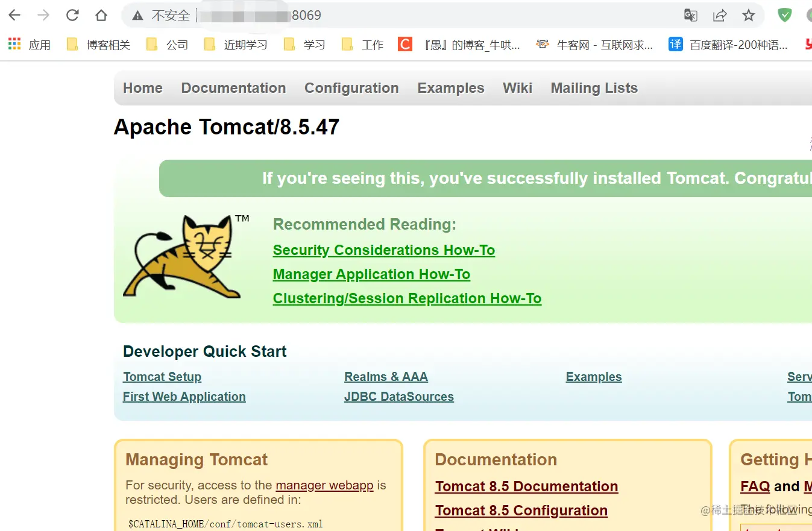Viewport: 812px width, 531px height.
Task: Open Tomcat 8.5 Documentation link
Action: (527, 486)
